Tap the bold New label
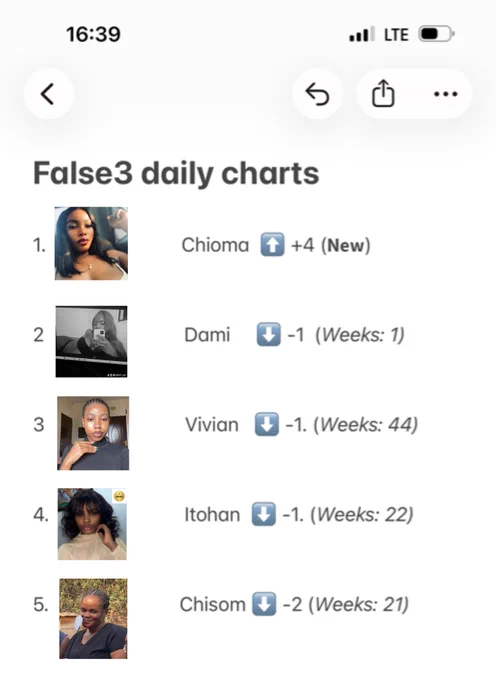 click(346, 245)
